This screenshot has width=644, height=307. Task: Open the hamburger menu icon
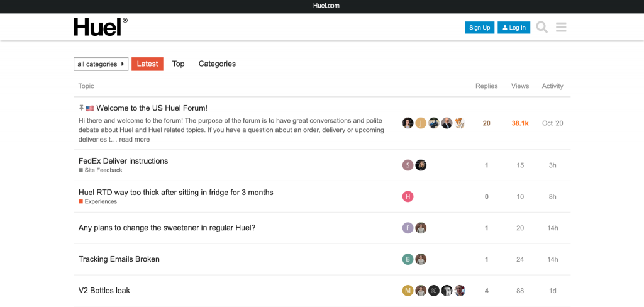[562, 28]
